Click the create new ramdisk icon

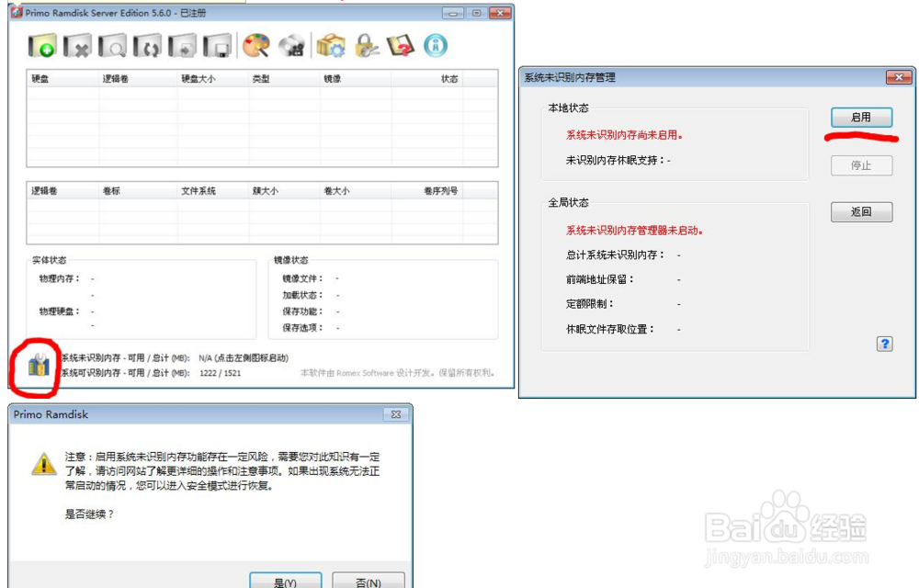pyautogui.click(x=42, y=46)
